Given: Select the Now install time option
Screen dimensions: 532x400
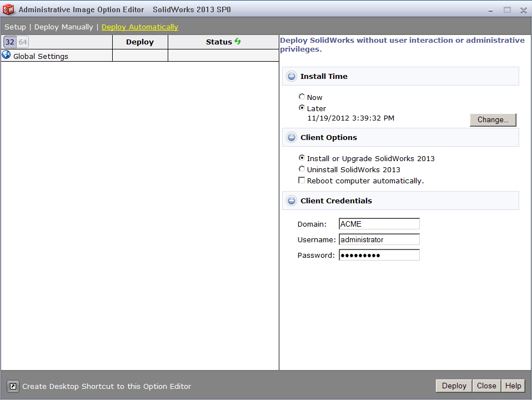Looking at the screenshot, I should pyautogui.click(x=302, y=97).
